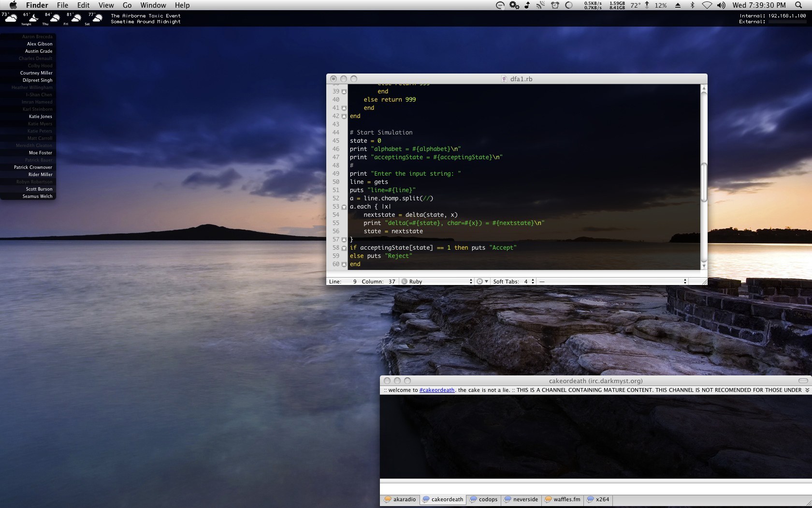This screenshot has width=812, height=508.
Task: Click the circular sync icon in menu bar
Action: pos(569,5)
